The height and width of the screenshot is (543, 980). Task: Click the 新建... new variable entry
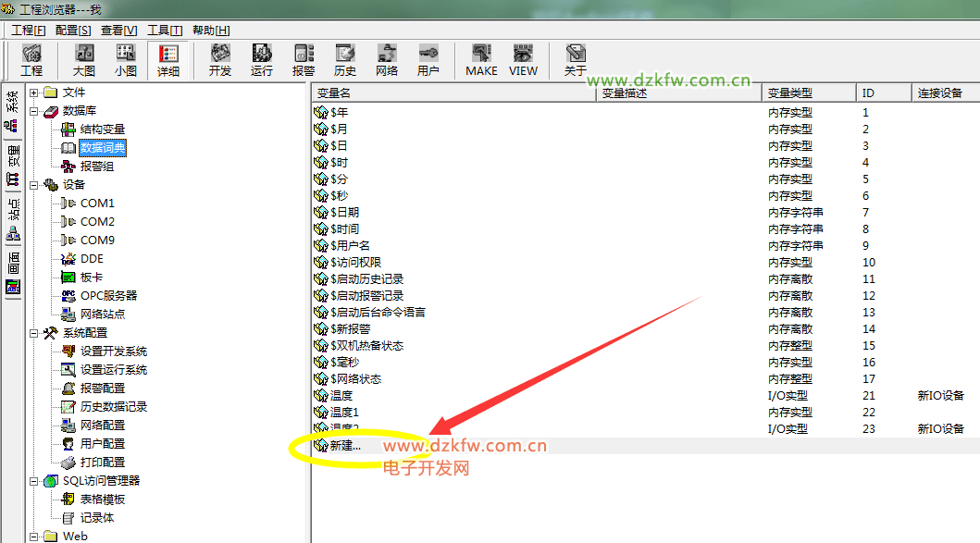pos(345,446)
